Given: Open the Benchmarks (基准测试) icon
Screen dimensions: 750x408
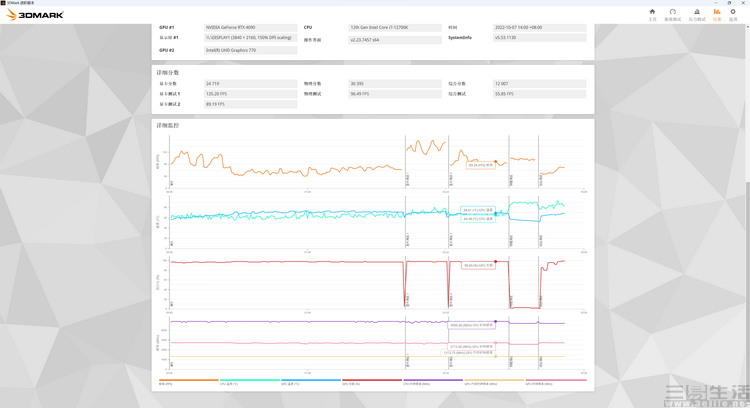Looking at the screenshot, I should [x=673, y=14].
